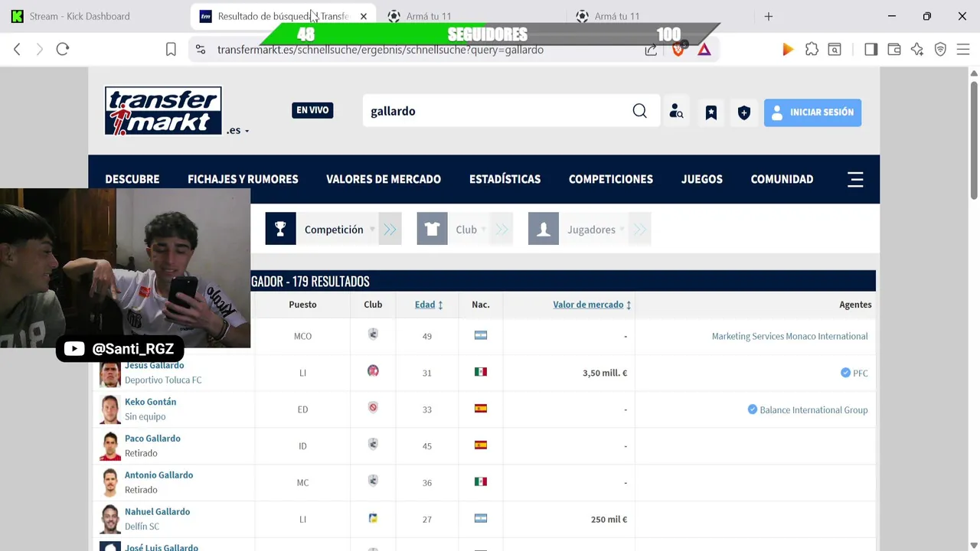Reload the current page

click(x=63, y=50)
